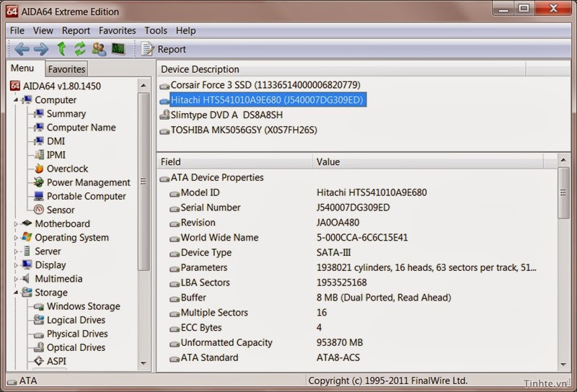
Task: Click the Display monitor icon
Action: [27, 265]
